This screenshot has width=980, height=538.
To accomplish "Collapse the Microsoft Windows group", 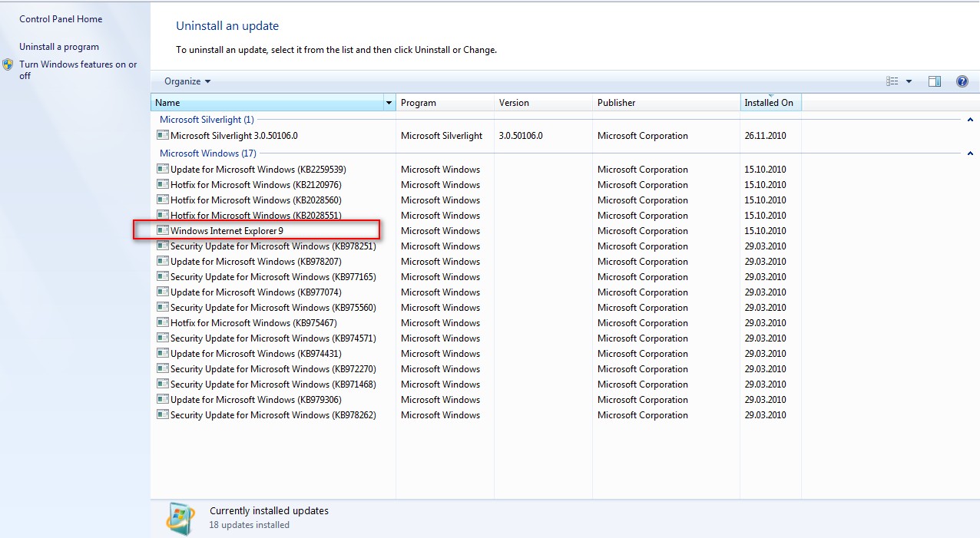I will 970,153.
